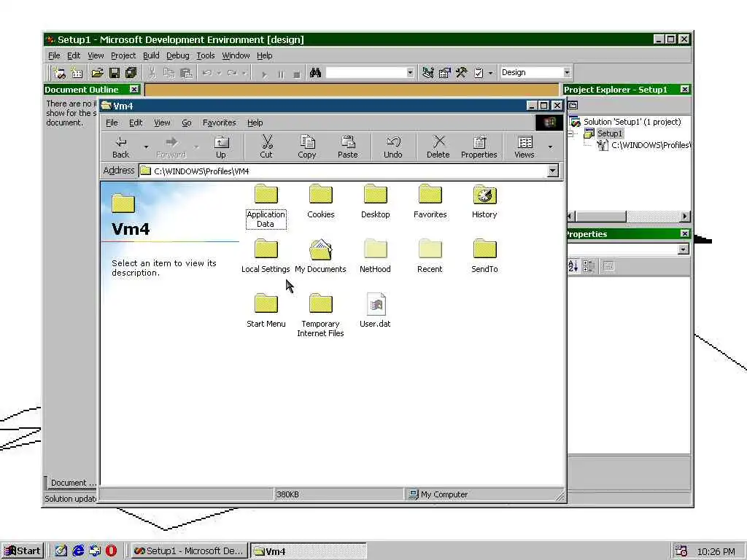Click Task List toolbar icon
The width and height of the screenshot is (747, 560).
coord(479,73)
